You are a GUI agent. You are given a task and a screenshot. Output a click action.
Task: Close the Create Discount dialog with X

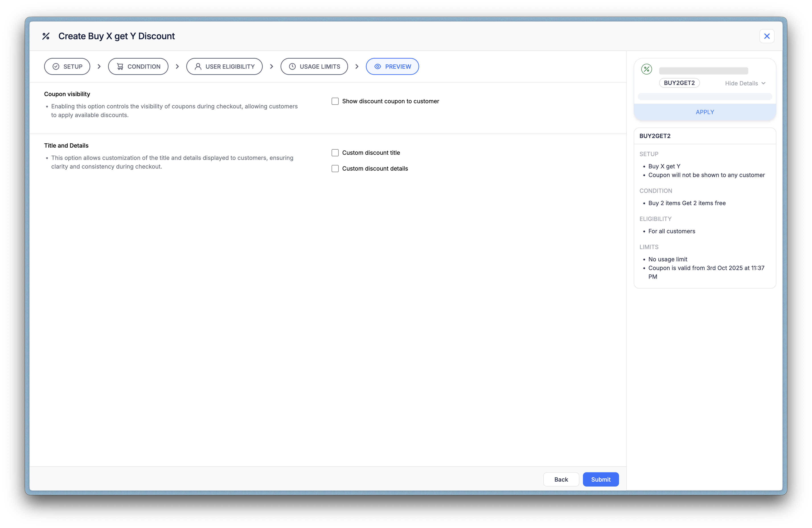[x=767, y=36]
